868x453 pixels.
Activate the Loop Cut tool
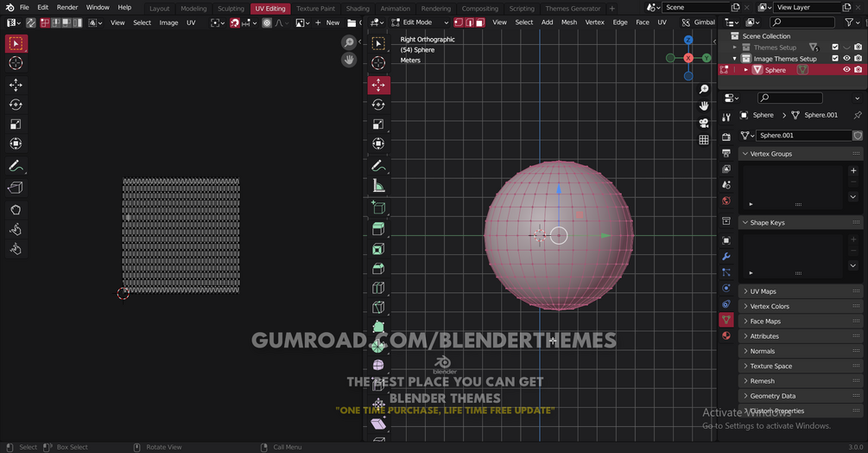pyautogui.click(x=378, y=288)
